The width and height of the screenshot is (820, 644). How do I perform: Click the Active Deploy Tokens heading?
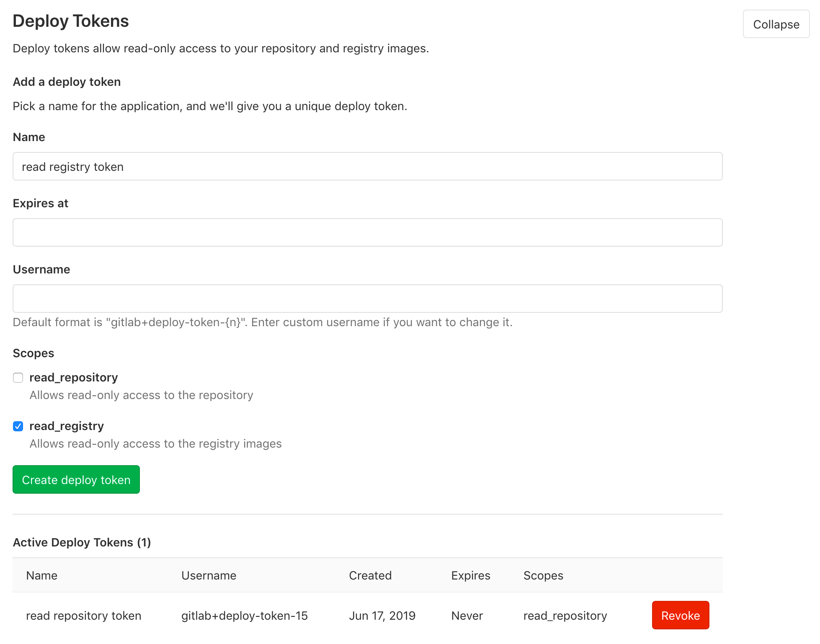82,542
